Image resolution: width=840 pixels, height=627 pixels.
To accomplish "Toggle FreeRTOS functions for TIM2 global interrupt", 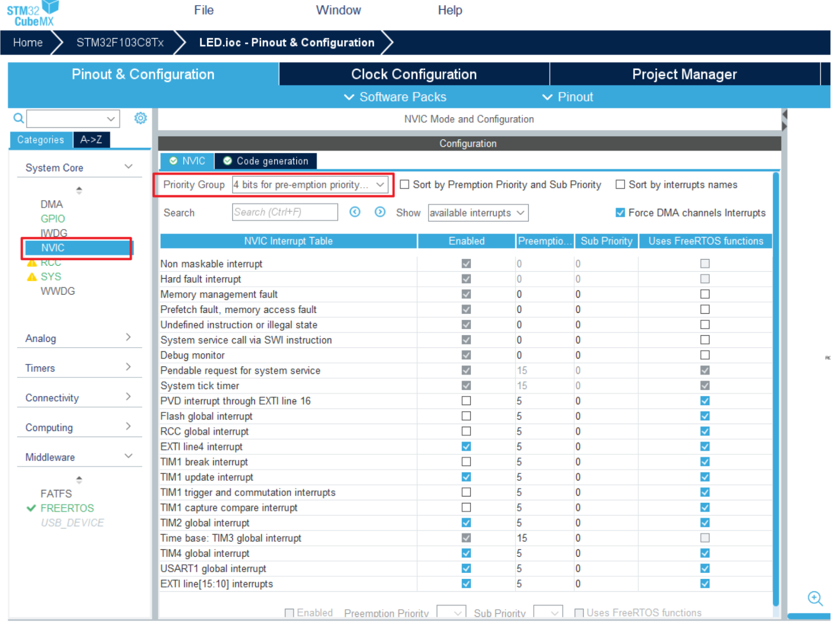I will [705, 523].
